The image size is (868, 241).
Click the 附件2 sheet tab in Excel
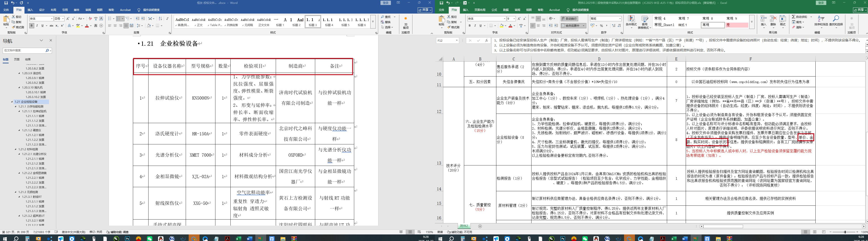tap(464, 226)
